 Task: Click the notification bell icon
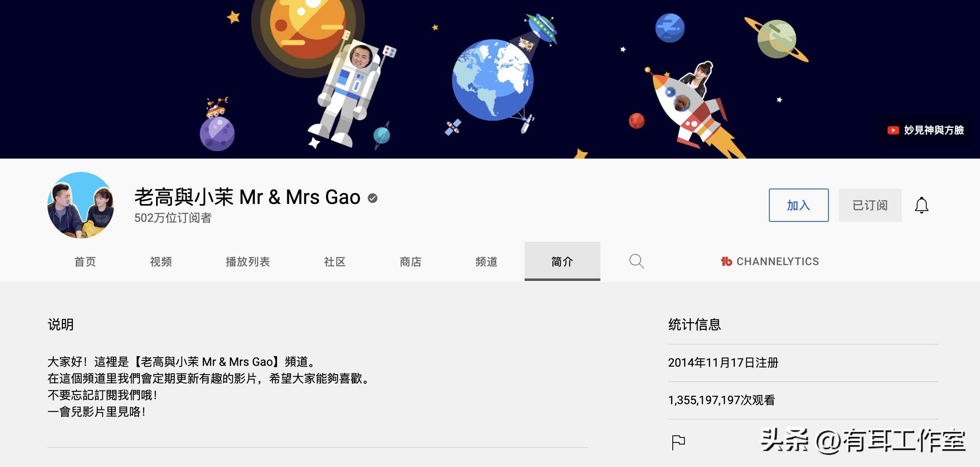(921, 205)
